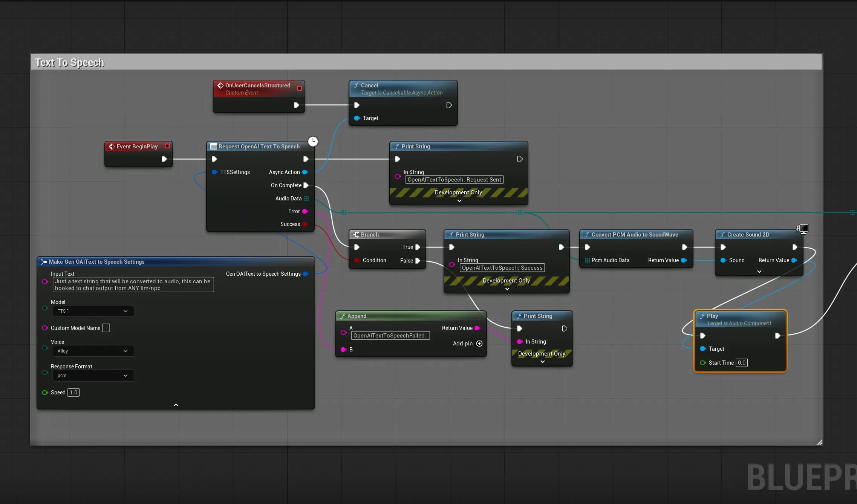Click the Branch False exec pin
The image size is (857, 504).
(x=418, y=261)
